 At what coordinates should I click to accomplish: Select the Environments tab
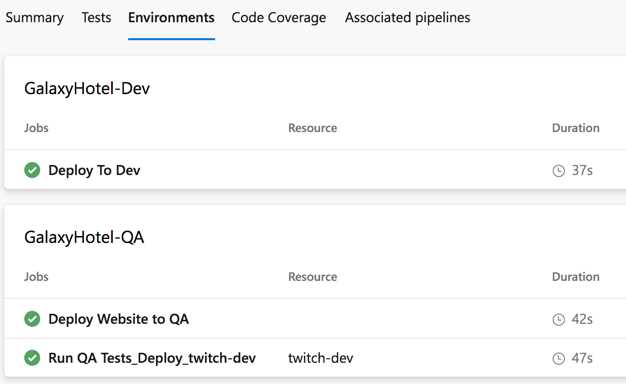[171, 18]
